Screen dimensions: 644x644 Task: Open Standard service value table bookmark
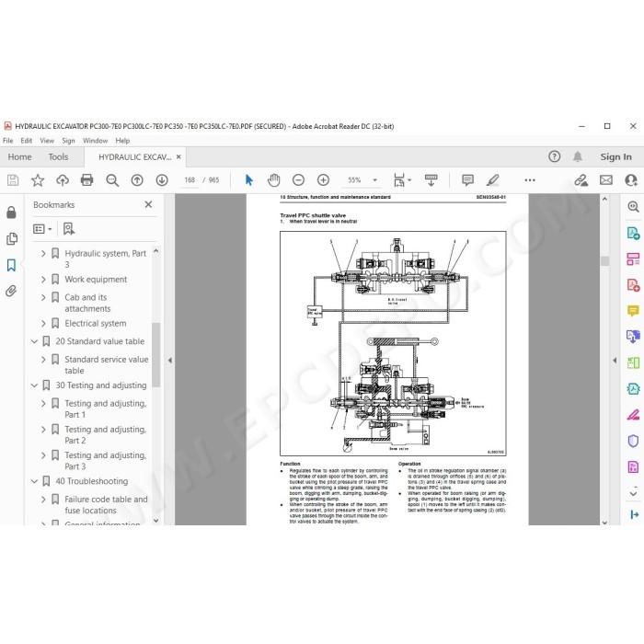tap(107, 364)
